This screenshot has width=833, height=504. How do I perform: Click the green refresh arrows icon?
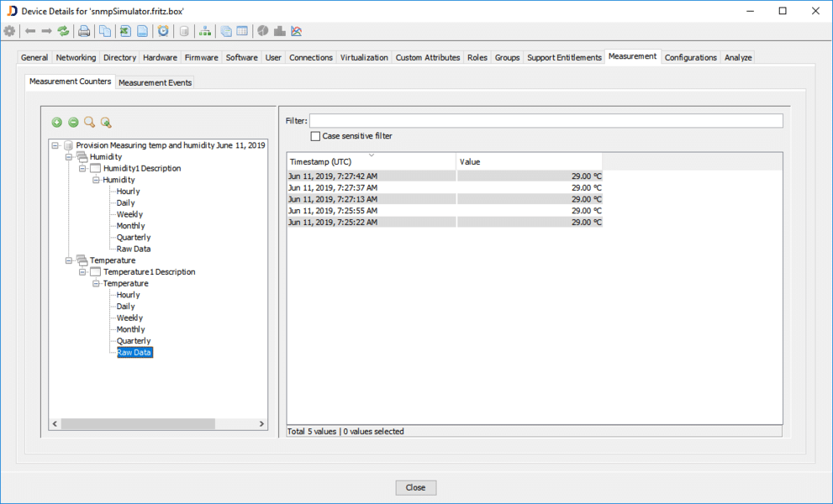coord(63,32)
